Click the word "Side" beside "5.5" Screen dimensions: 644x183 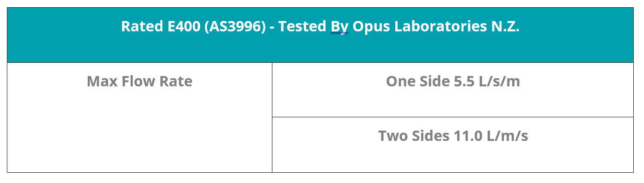pos(434,81)
